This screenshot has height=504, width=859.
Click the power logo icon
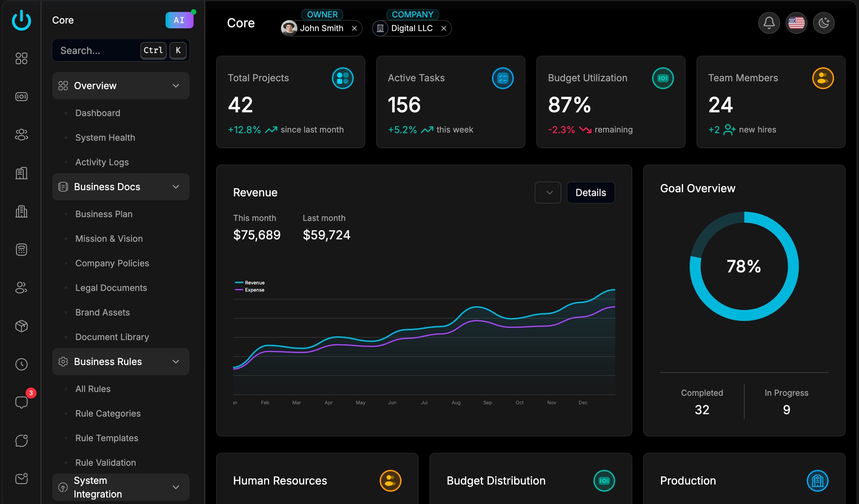pos(21,20)
